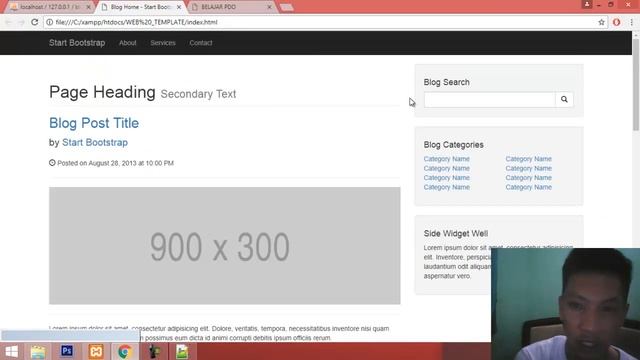
Task: Open Chrome's three-dot menu
Action: tap(631, 22)
